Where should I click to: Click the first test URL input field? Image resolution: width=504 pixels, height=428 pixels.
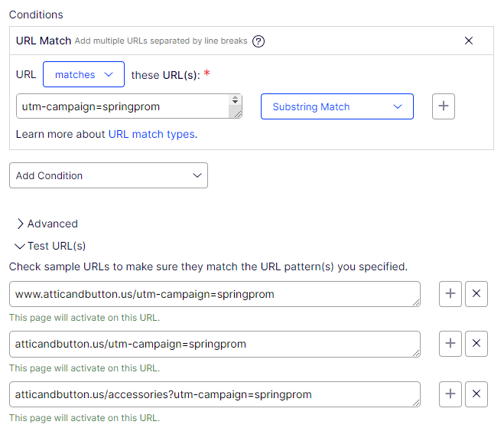click(214, 294)
